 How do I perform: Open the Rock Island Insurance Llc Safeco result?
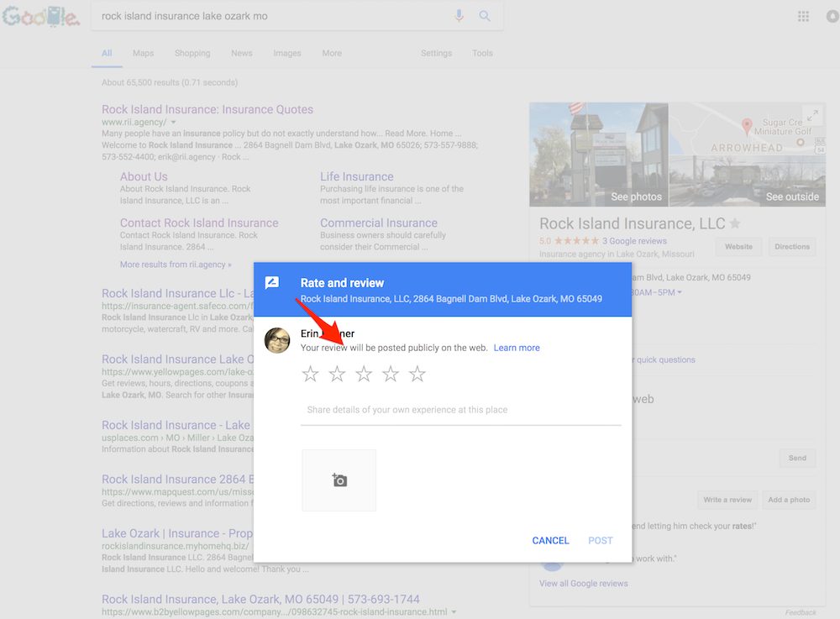(x=178, y=293)
